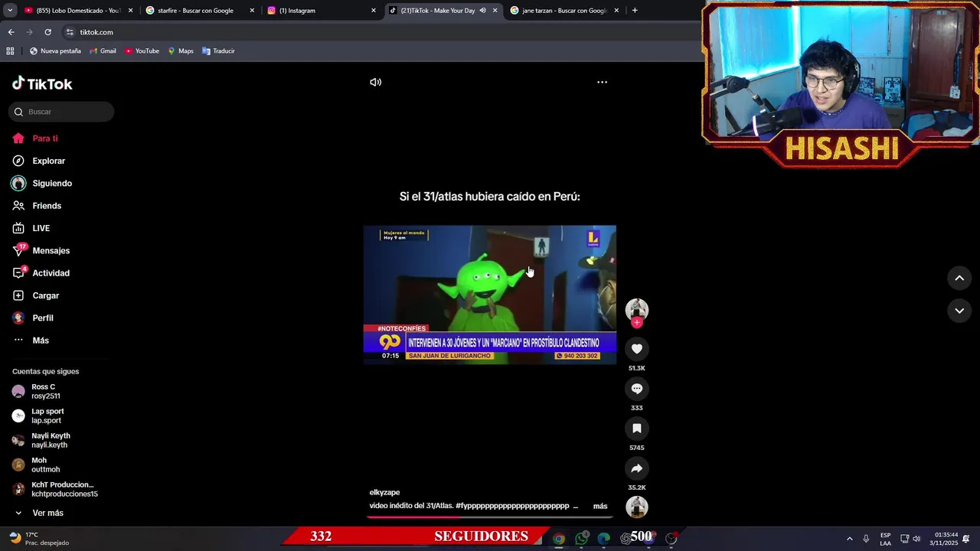Image resolution: width=980 pixels, height=551 pixels.
Task: Reload the page
Action: click(x=47, y=32)
